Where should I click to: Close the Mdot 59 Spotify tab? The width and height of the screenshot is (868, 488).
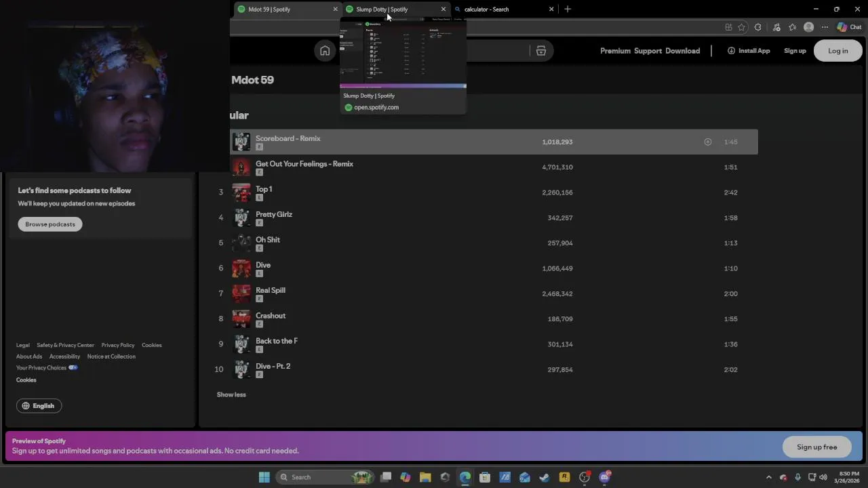[335, 9]
